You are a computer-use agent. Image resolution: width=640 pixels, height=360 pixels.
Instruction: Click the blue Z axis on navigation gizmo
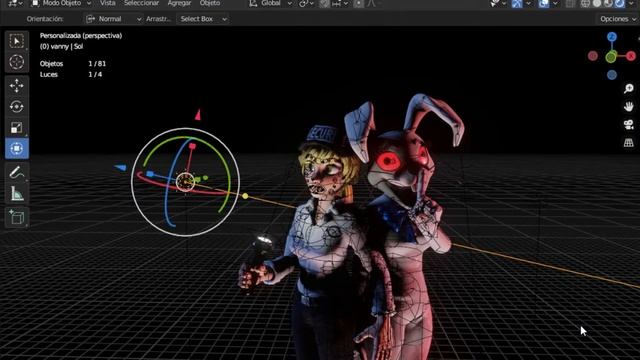[611, 37]
